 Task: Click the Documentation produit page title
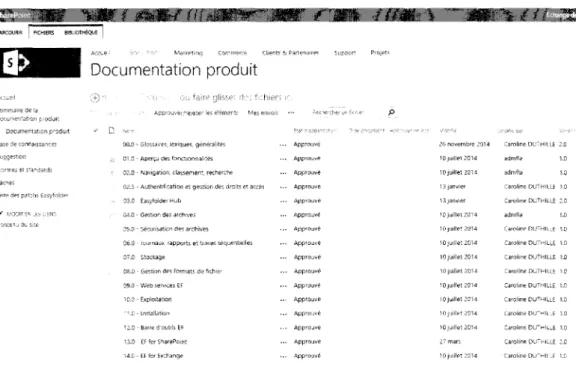point(174,70)
